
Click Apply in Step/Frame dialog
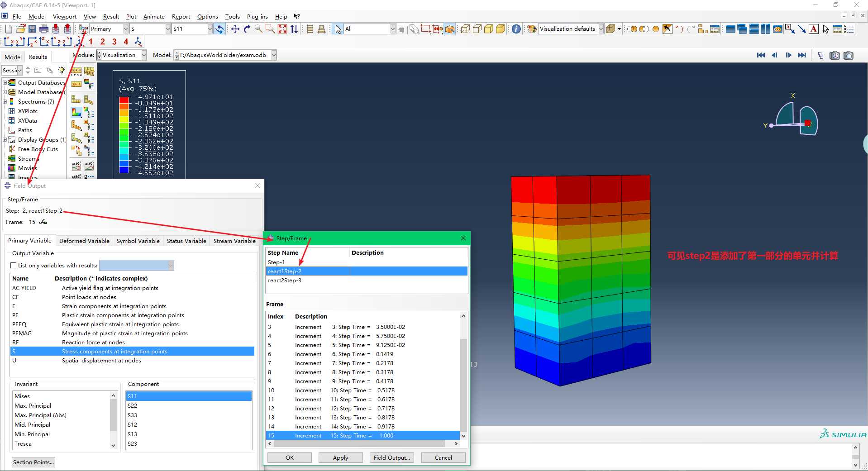[x=340, y=458]
